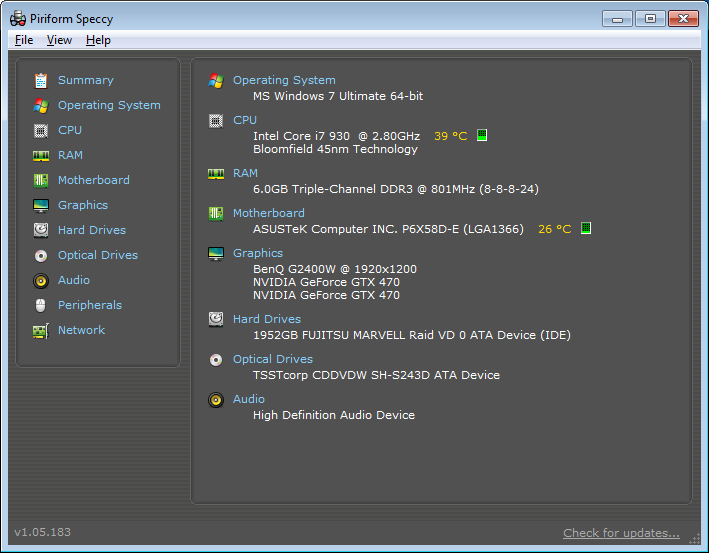Click the Speccy app icon in title bar
Viewport: 709px width, 553px height.
(18, 19)
